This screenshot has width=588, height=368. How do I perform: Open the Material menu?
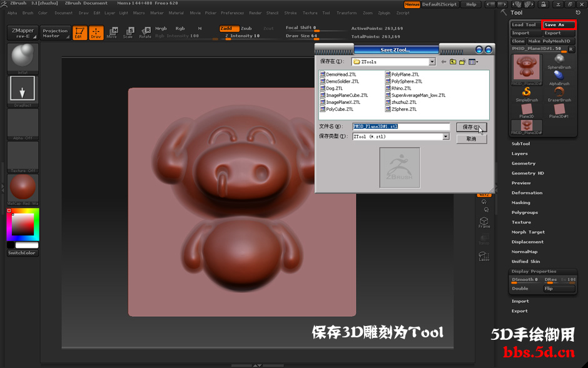pyautogui.click(x=176, y=13)
